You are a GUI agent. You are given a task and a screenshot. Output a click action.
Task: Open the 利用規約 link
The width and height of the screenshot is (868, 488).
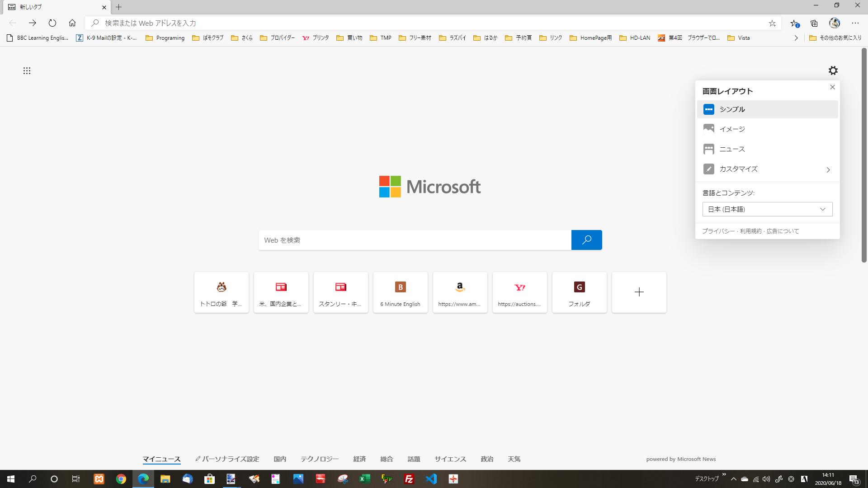tap(750, 231)
